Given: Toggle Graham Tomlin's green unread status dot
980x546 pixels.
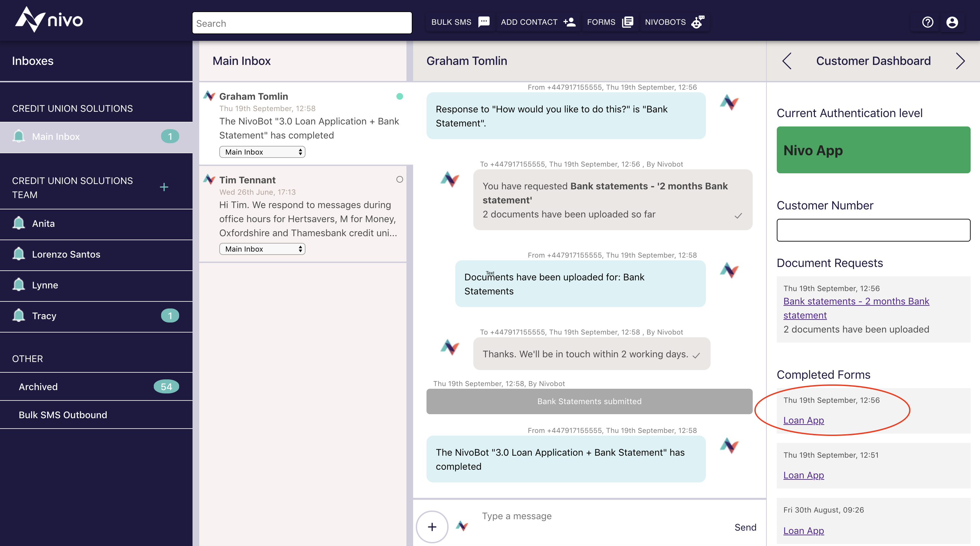Looking at the screenshot, I should (399, 96).
